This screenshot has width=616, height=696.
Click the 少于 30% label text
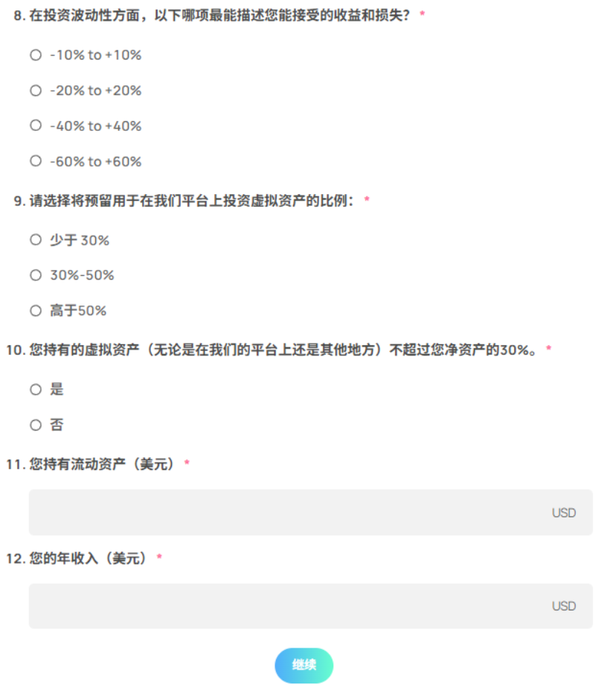(x=80, y=240)
